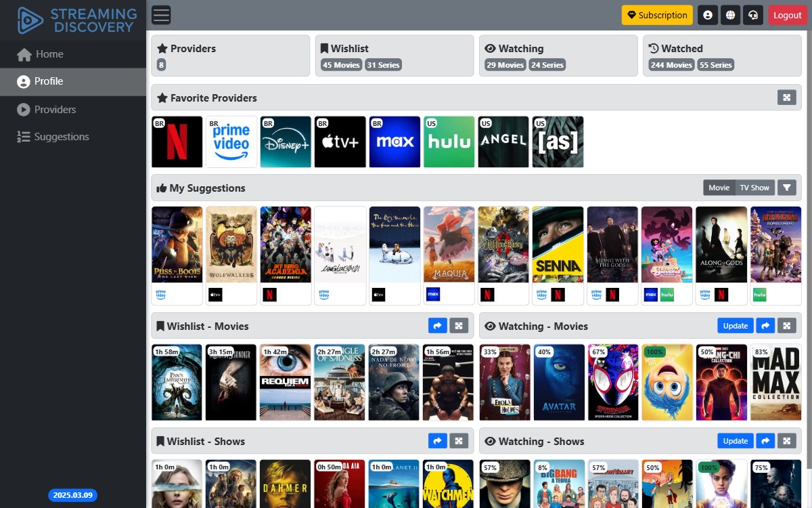Open the My Hero Academia suggestion poster
This screenshot has width=812, height=508.
pos(286,245)
